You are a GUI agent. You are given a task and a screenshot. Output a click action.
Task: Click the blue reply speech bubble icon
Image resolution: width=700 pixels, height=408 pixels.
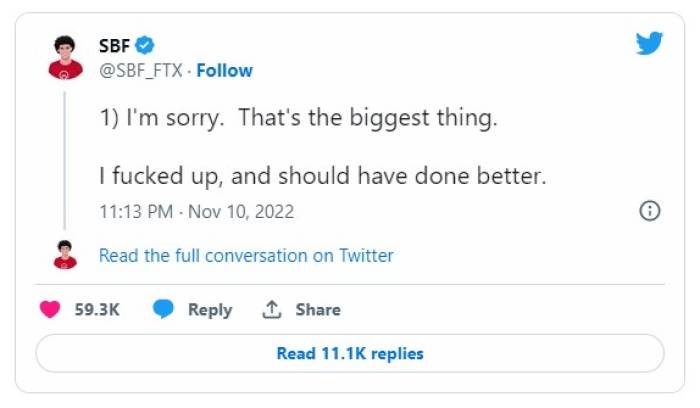163,310
